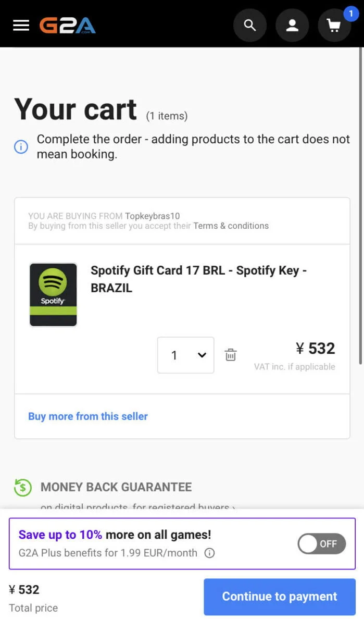
Task: Click the Spotify gift card thumbnail
Action: [x=53, y=295]
